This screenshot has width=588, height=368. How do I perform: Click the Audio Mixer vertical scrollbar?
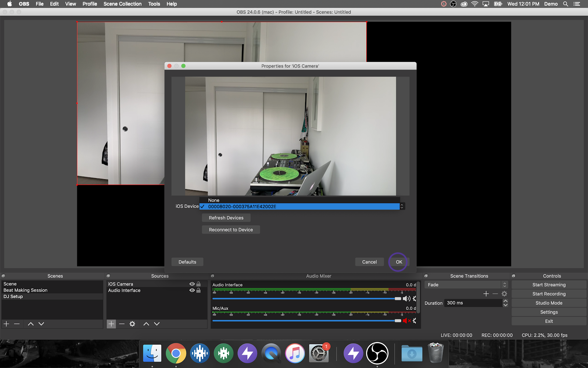click(x=419, y=298)
